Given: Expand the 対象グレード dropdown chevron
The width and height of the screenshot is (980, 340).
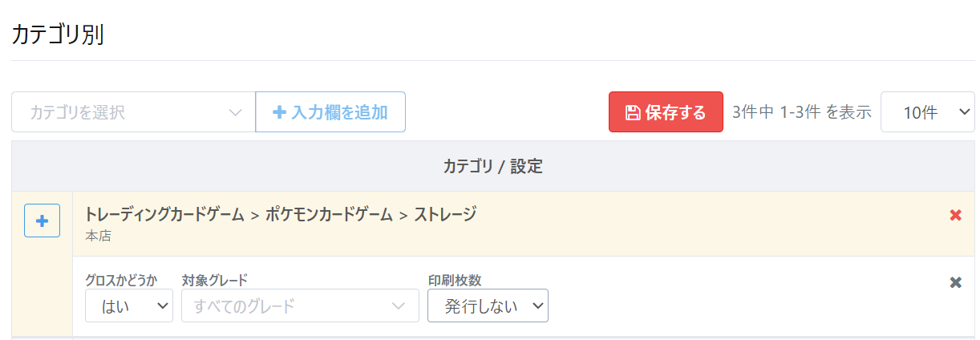Looking at the screenshot, I should (x=399, y=306).
